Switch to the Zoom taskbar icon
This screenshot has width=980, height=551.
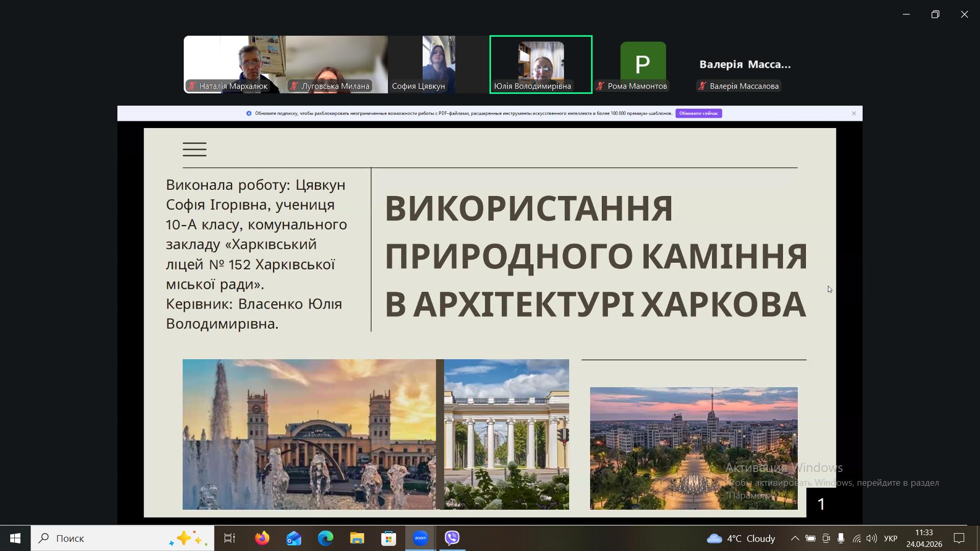coord(420,538)
